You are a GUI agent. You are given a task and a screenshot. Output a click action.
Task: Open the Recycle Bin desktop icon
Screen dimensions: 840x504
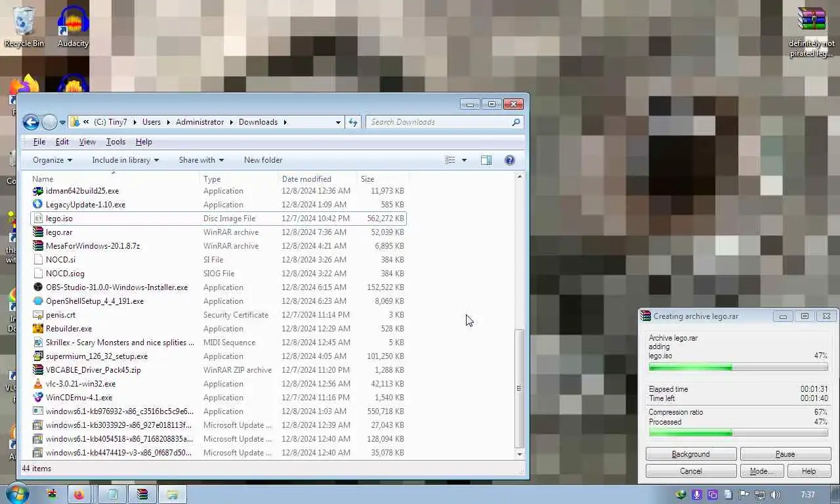point(24,27)
